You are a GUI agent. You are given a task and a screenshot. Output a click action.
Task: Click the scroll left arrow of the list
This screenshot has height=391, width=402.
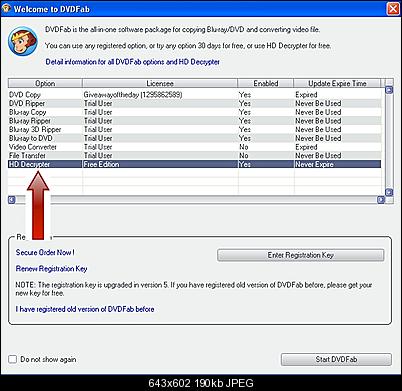tap(12, 199)
